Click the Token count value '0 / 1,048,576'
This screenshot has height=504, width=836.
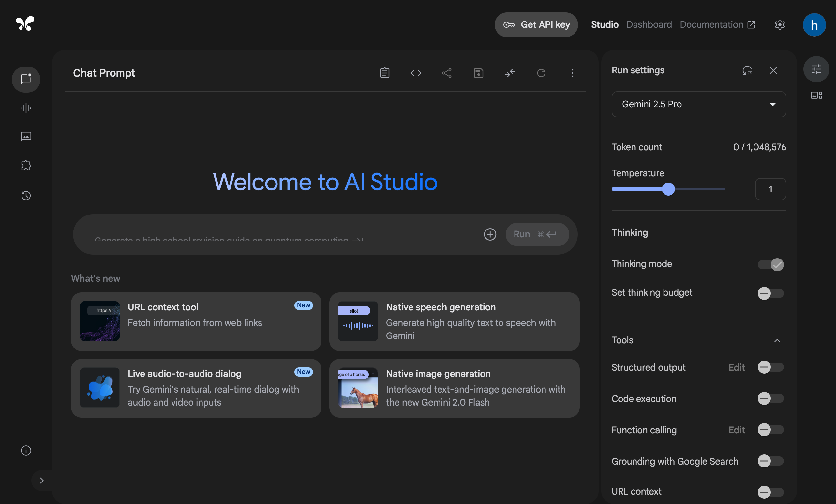759,147
